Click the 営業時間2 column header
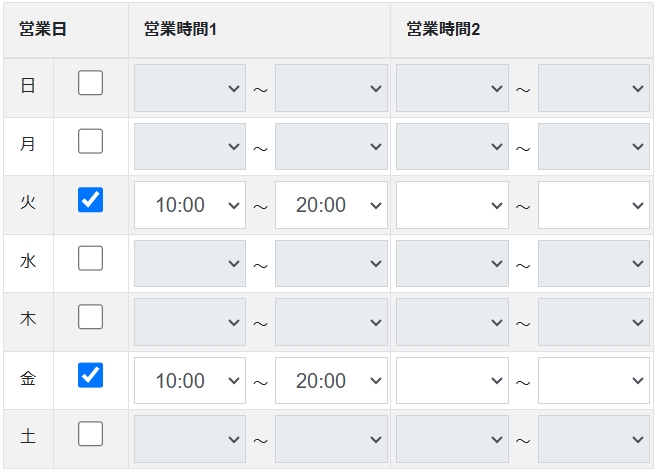 click(x=444, y=29)
